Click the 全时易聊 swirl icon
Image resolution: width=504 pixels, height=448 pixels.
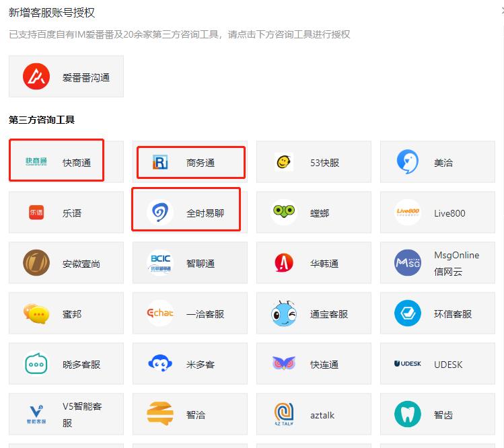(x=160, y=212)
